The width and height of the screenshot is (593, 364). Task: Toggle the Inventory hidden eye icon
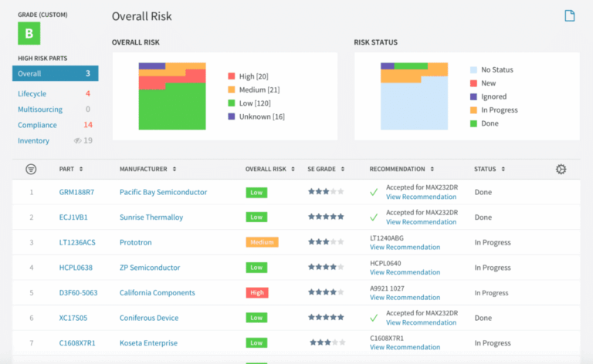(x=77, y=140)
